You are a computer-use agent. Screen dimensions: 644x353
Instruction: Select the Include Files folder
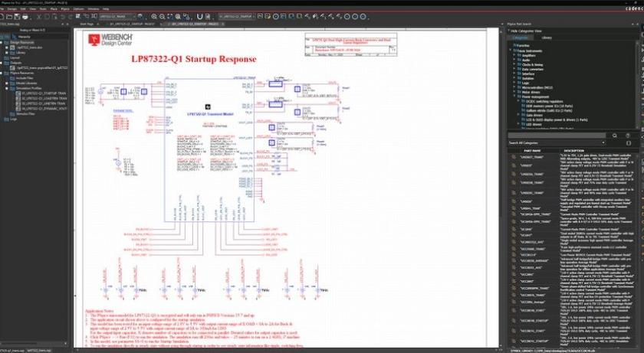pos(24,78)
